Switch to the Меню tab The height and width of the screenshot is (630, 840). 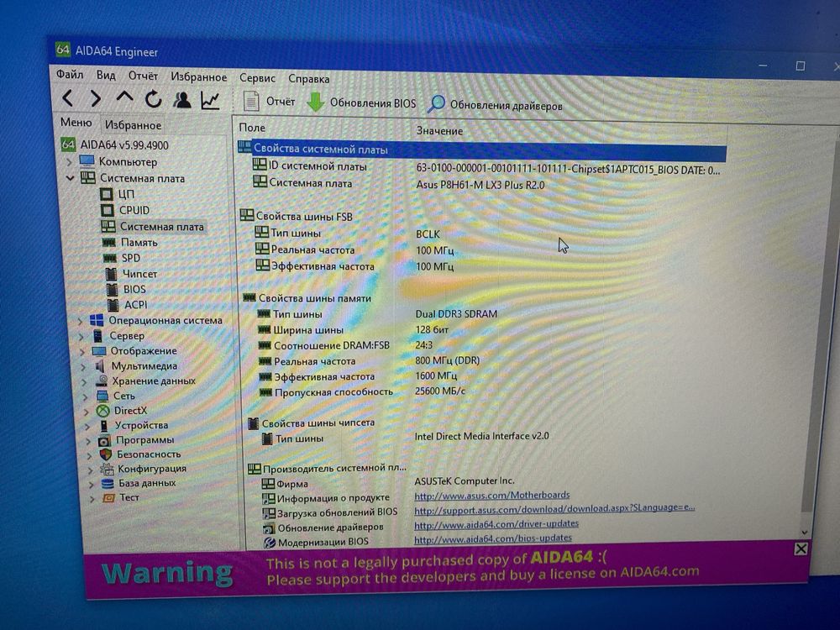pos(76,123)
